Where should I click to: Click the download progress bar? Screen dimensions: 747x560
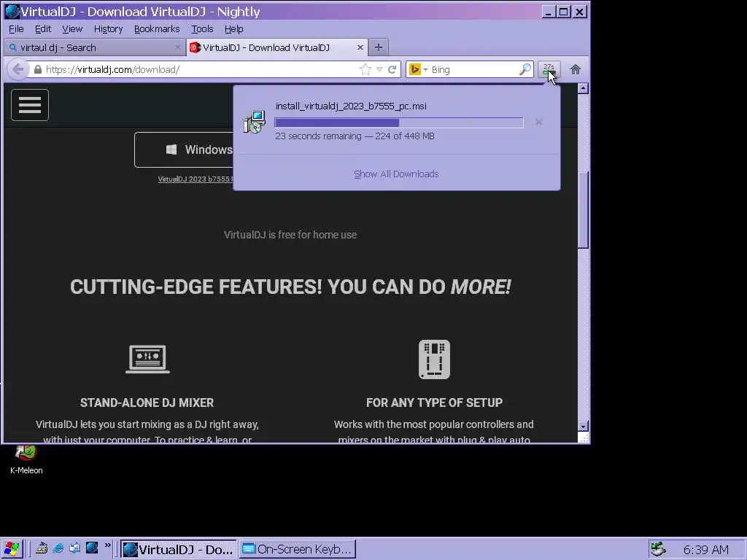pos(399,122)
